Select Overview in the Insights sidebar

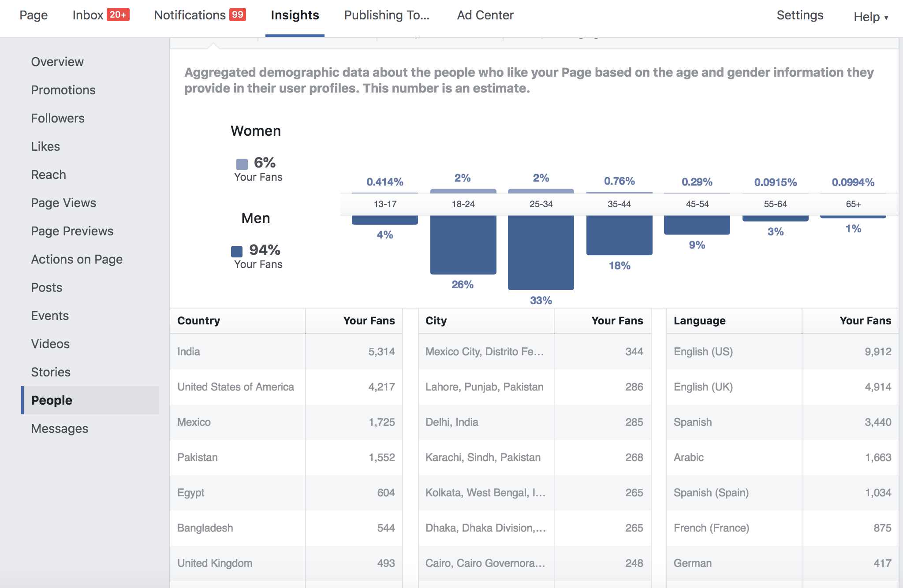pyautogui.click(x=57, y=62)
